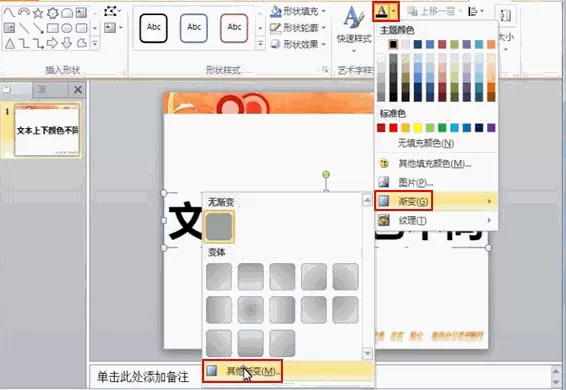
Task: Pick second gradient variant in top row
Action: coord(251,277)
